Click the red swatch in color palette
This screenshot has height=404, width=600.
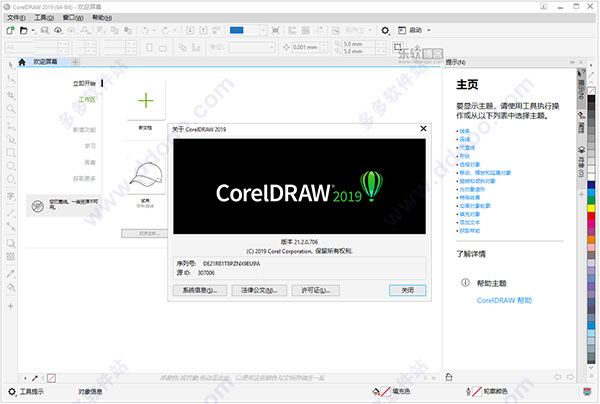[591, 217]
